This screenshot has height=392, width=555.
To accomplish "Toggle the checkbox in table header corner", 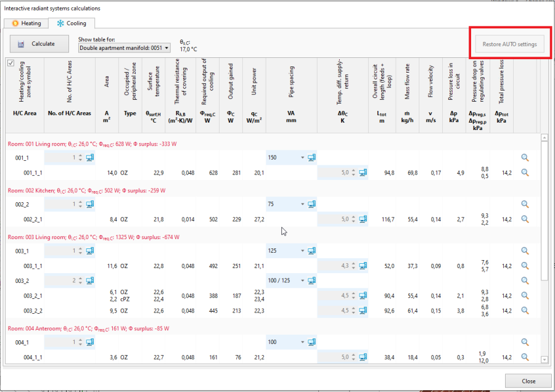I will 10,63.
